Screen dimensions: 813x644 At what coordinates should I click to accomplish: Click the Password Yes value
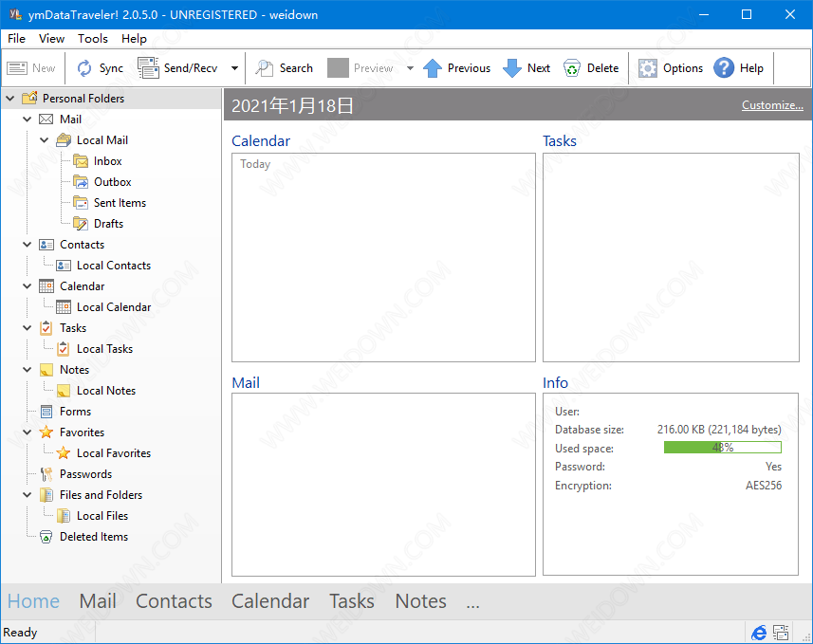pyautogui.click(x=773, y=467)
